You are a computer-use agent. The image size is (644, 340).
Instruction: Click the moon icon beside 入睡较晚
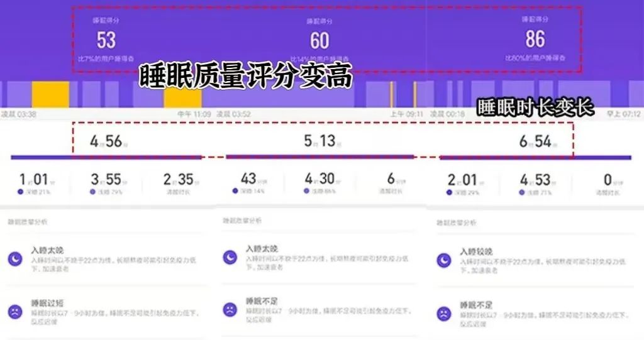pos(445,260)
